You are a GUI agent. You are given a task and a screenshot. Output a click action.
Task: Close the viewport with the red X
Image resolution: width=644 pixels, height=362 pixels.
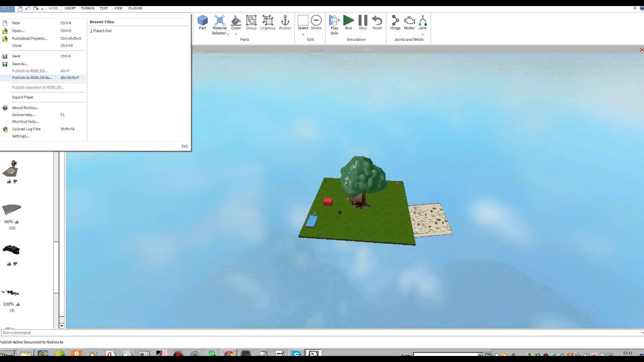pos(641,50)
